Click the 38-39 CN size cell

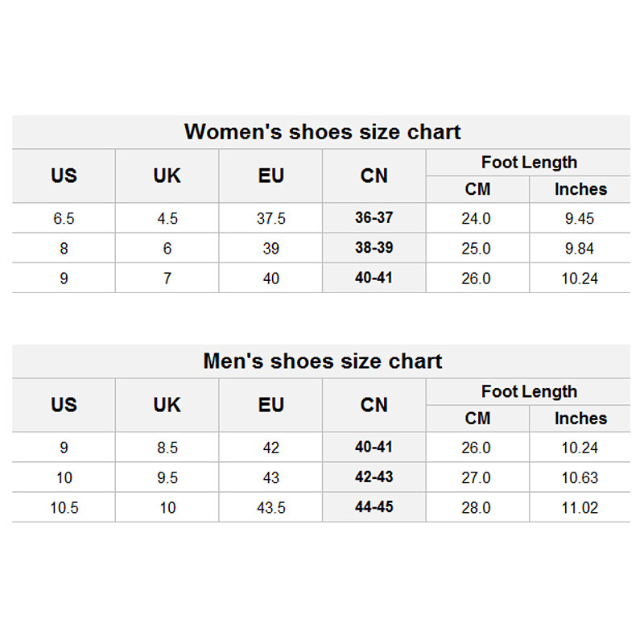[374, 248]
